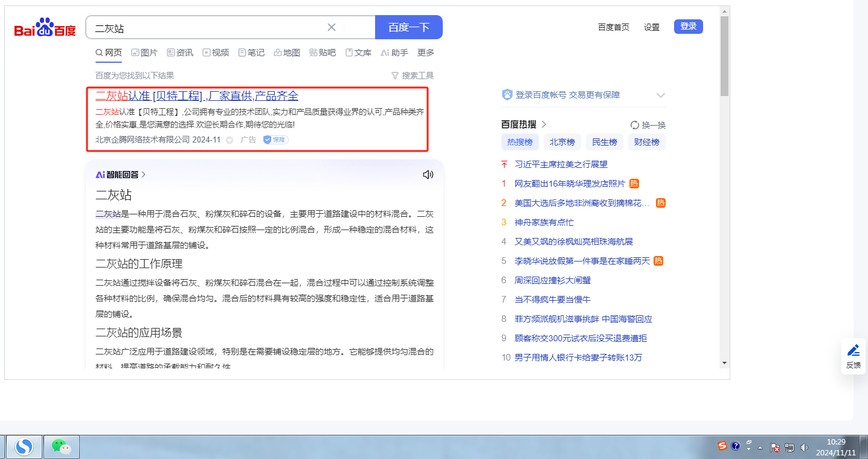Expand the small arrow beside the ad date
The height and width of the screenshot is (459, 868).
pos(230,140)
